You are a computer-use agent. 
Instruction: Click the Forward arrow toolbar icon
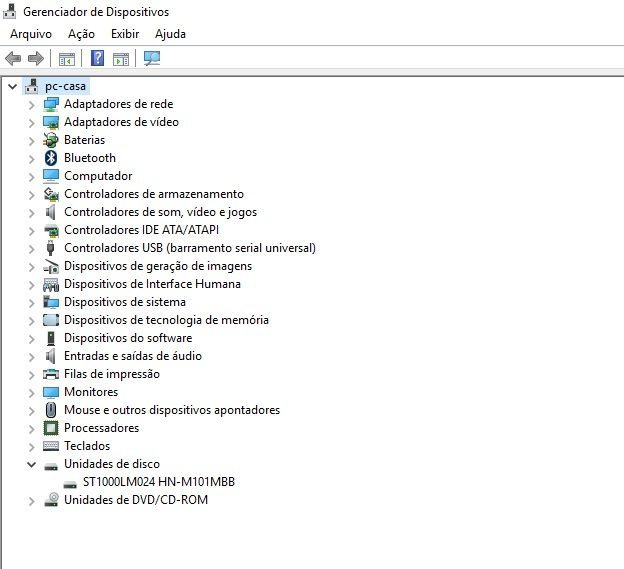click(36, 58)
